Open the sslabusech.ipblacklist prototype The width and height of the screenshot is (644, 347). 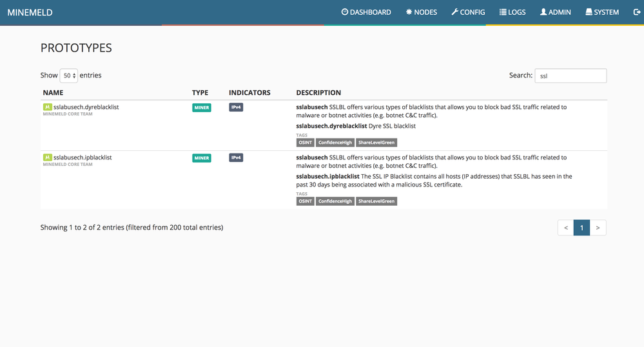point(83,157)
